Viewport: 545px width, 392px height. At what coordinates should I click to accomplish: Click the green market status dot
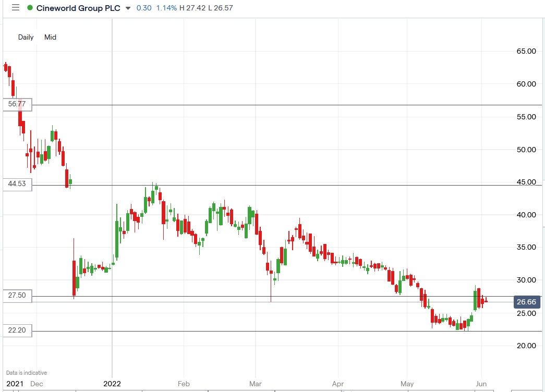[x=30, y=8]
